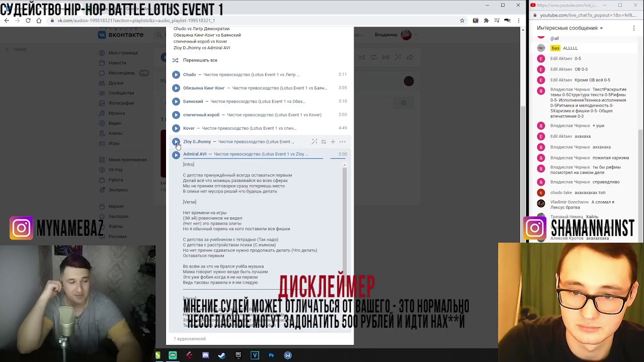
Task: Open Интересные сообщения chat filter dropdown
Action: pos(570,28)
